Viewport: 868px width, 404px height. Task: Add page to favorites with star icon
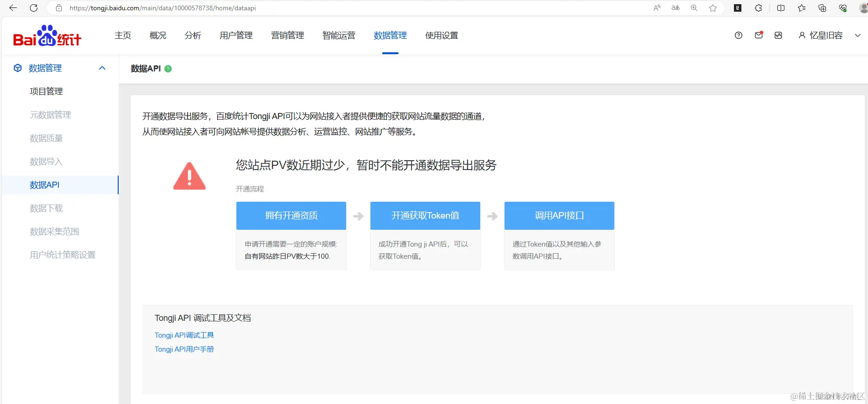point(713,8)
